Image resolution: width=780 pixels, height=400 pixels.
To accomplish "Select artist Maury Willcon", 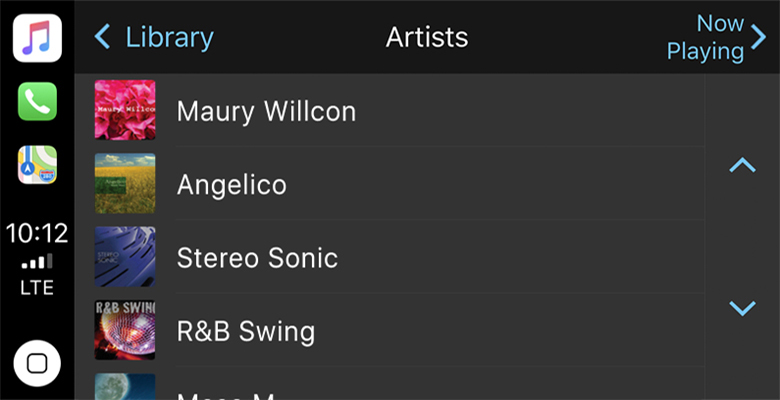I will [x=266, y=111].
